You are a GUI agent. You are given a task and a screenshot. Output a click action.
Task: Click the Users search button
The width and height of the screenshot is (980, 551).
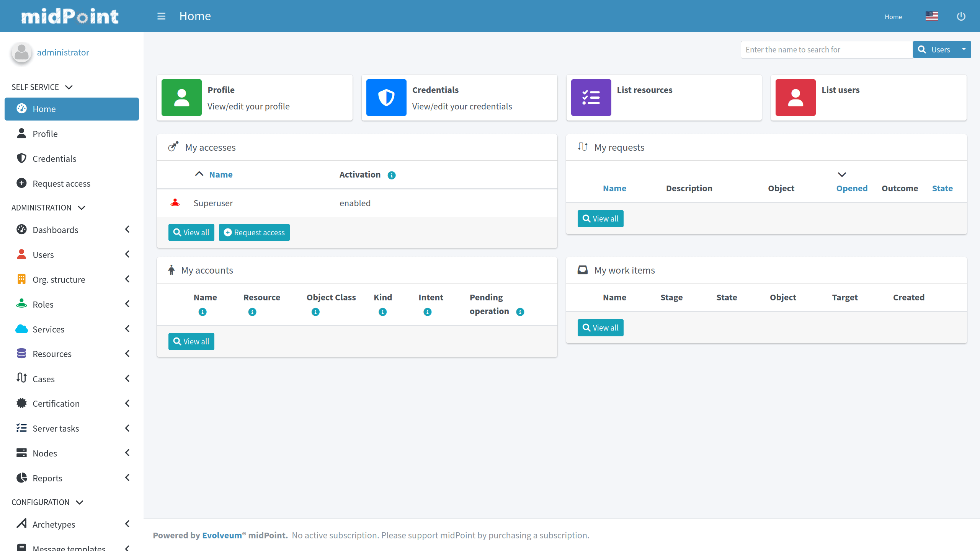pos(935,49)
